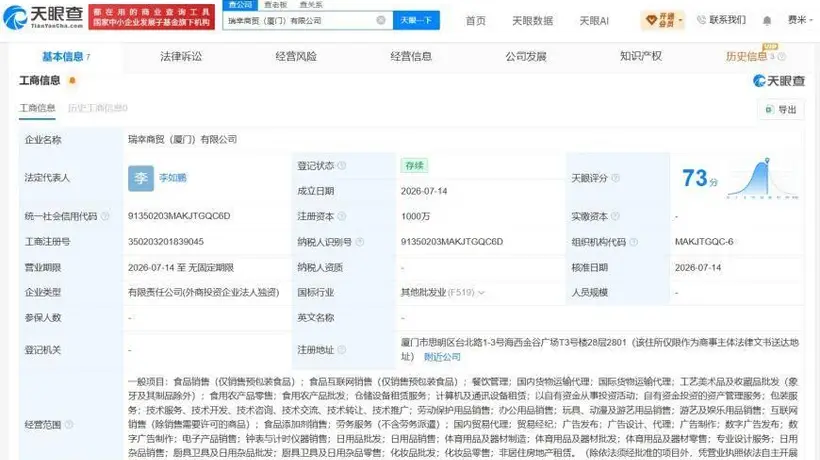Click the help icon next to 经营范围
Screen dimensions: 820x460
click(x=69, y=424)
